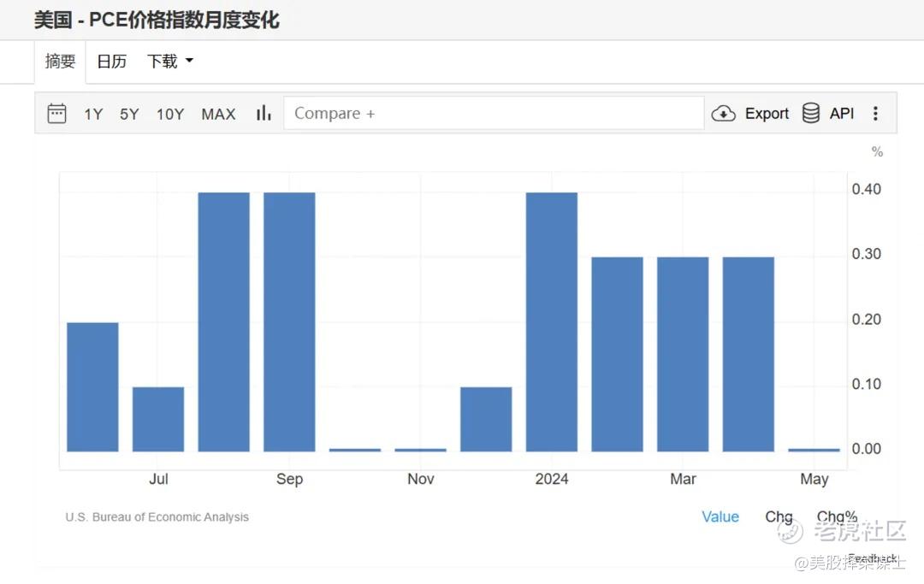The height and width of the screenshot is (584, 924).
Task: Click the API database stack icon
Action: point(811,113)
